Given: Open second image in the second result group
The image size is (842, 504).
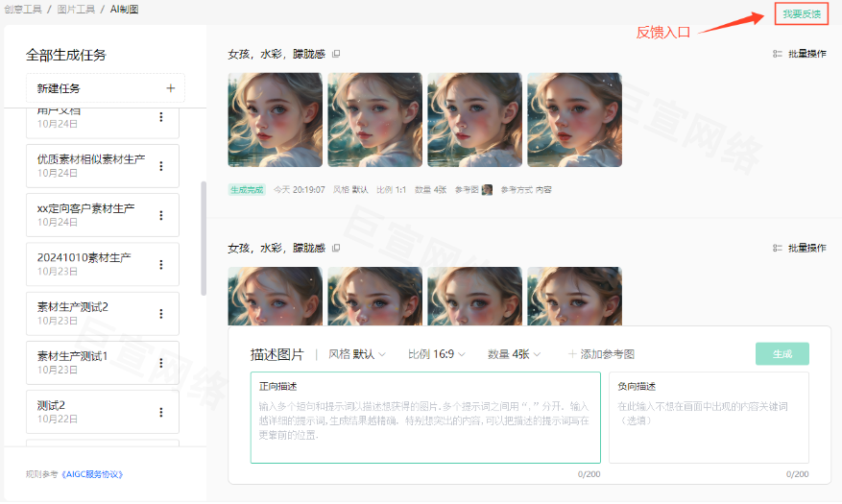Looking at the screenshot, I should click(374, 297).
